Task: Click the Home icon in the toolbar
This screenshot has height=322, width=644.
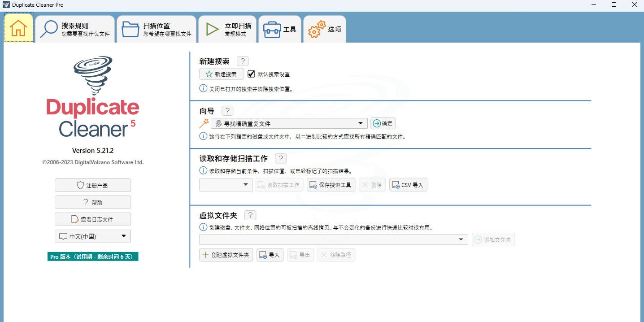Action: click(x=18, y=28)
